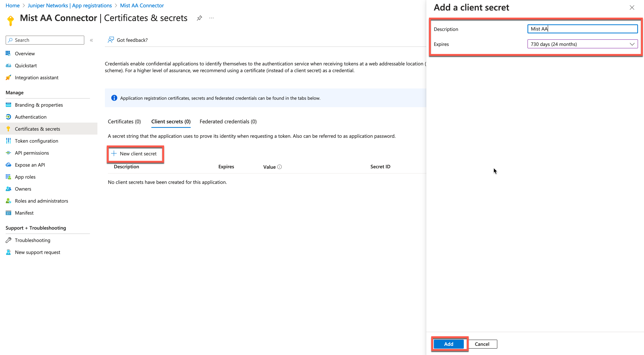644x355 pixels.
Task: Click the Value column info icon
Action: click(x=279, y=167)
